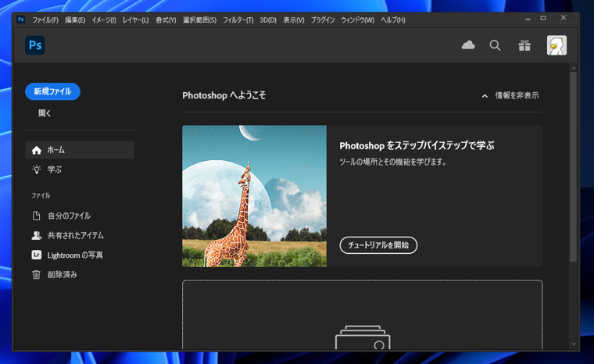Open 共有されたアイテム in sidebar

pyautogui.click(x=75, y=235)
